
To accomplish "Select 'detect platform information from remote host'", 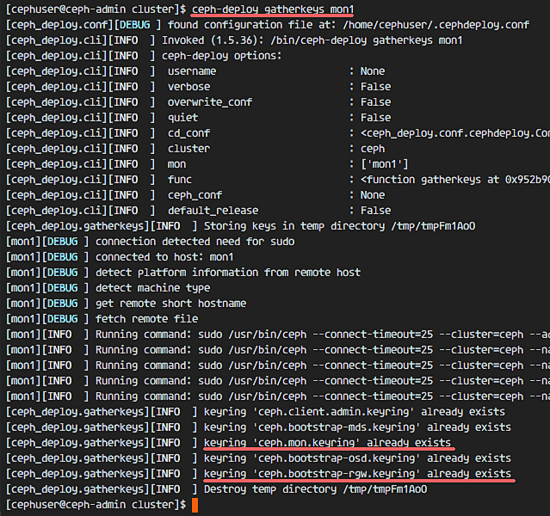I will point(228,273).
